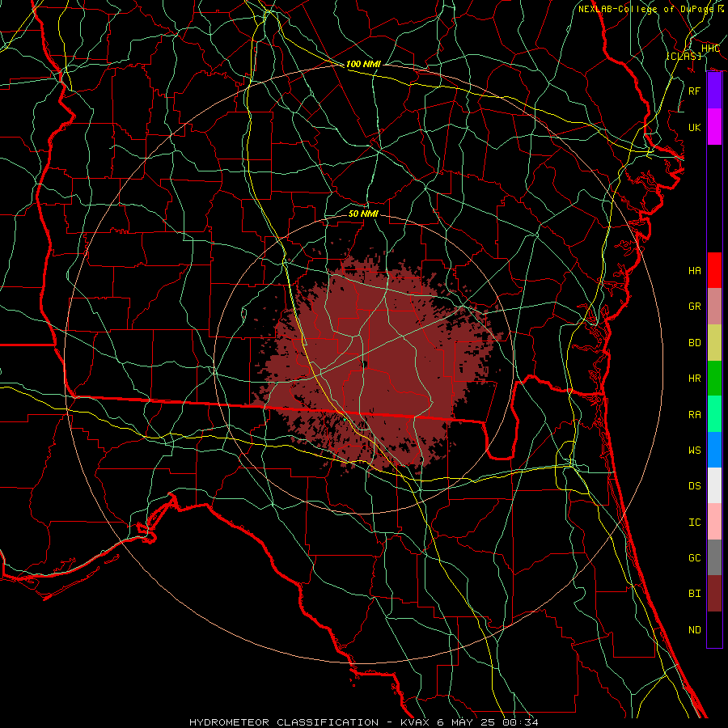Screen dimensions: 728x728
Task: Click the WS legend label
Action: click(x=695, y=451)
